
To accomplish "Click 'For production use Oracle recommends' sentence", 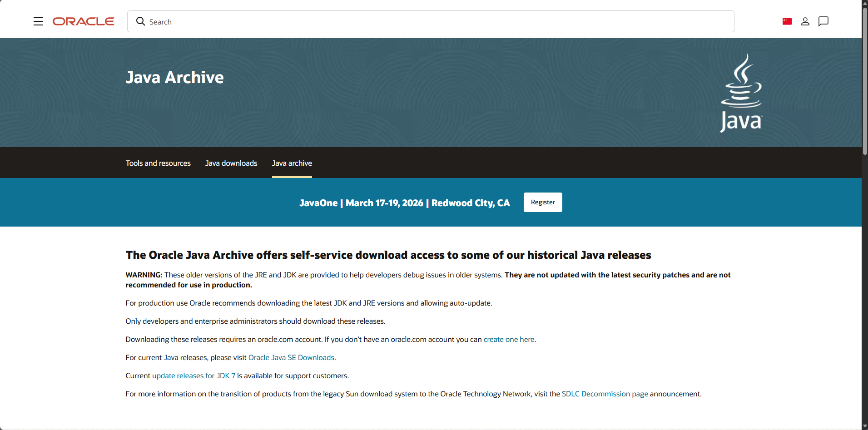I will click(309, 303).
